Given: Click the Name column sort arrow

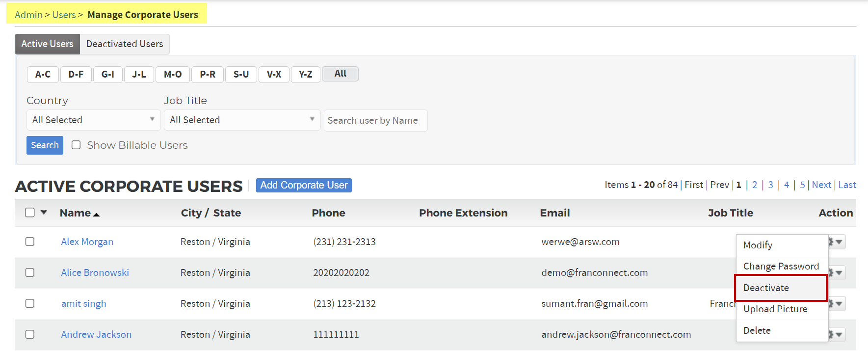Looking at the screenshot, I should point(96,215).
